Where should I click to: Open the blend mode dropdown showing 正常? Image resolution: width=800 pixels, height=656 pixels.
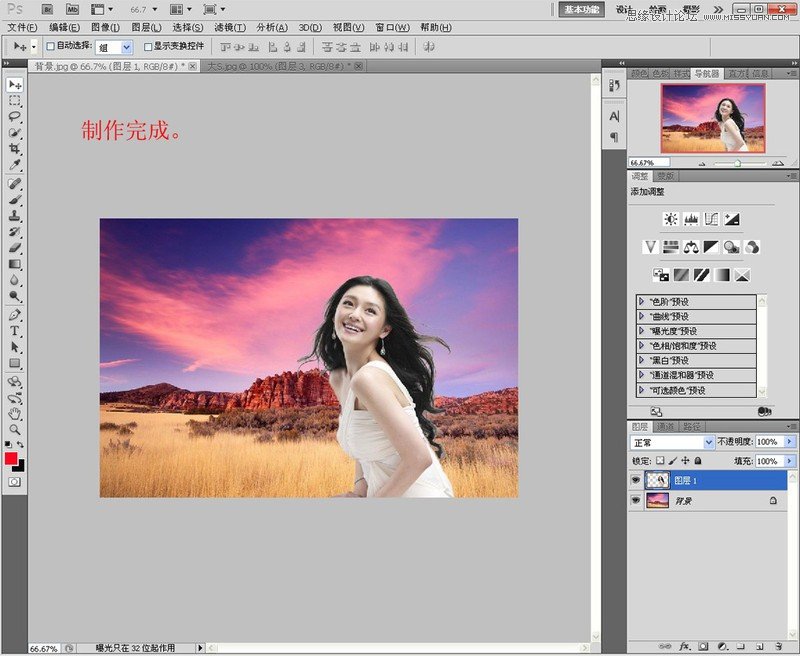pos(668,441)
